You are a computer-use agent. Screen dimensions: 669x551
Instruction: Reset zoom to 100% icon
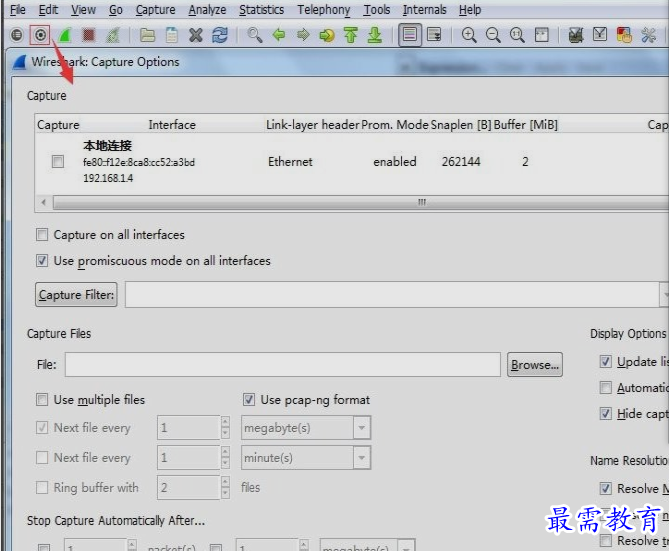[x=517, y=35]
